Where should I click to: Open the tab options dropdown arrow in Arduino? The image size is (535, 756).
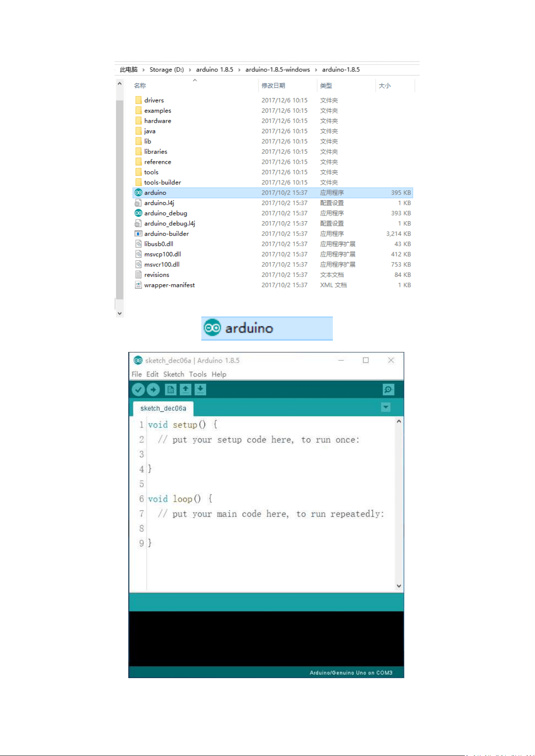386,407
